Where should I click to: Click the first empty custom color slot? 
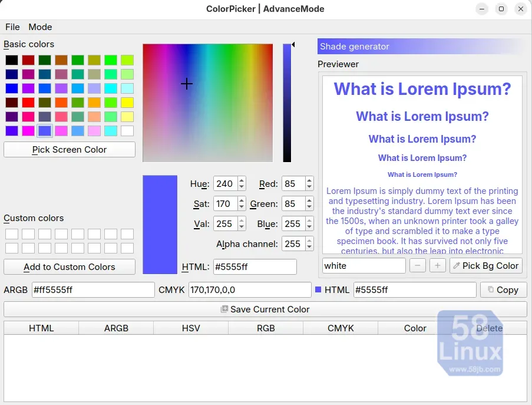12,234
